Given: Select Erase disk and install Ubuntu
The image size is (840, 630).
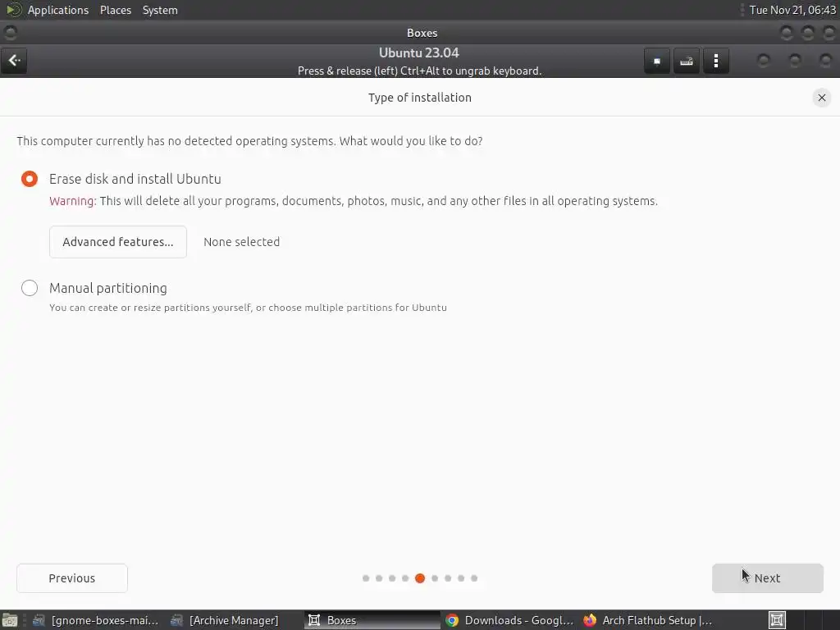Looking at the screenshot, I should point(30,179).
